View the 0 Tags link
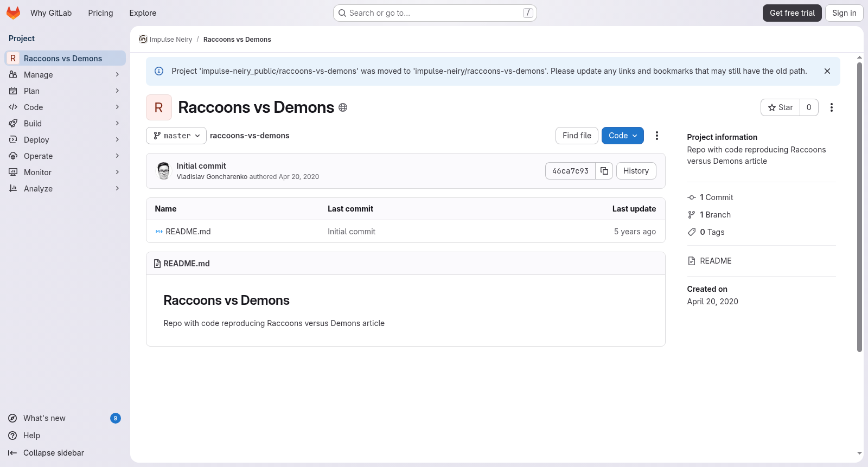Screen dimensions: 868x467 (x=712, y=232)
